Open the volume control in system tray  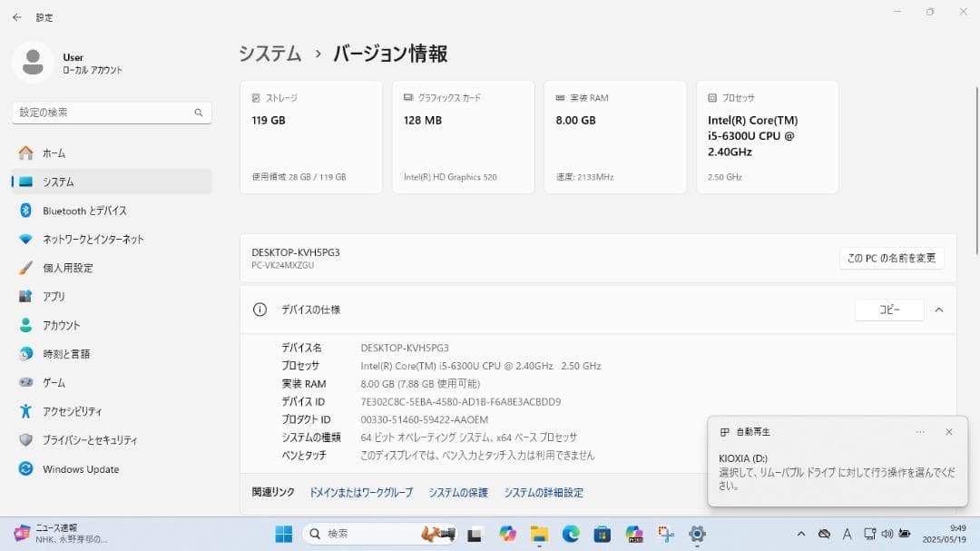pyautogui.click(x=887, y=534)
